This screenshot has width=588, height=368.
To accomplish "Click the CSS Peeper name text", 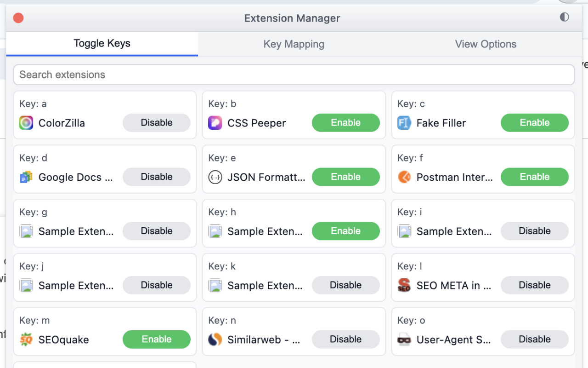I will point(257,123).
